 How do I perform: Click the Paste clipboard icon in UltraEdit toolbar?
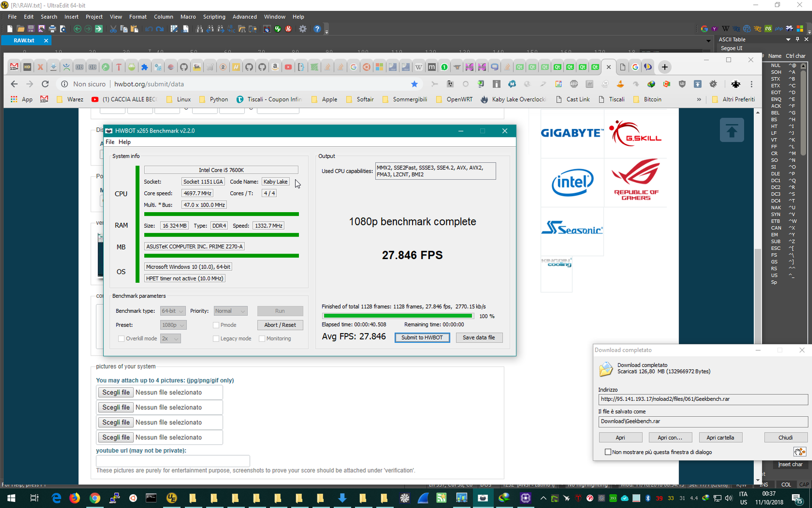pyautogui.click(x=134, y=29)
